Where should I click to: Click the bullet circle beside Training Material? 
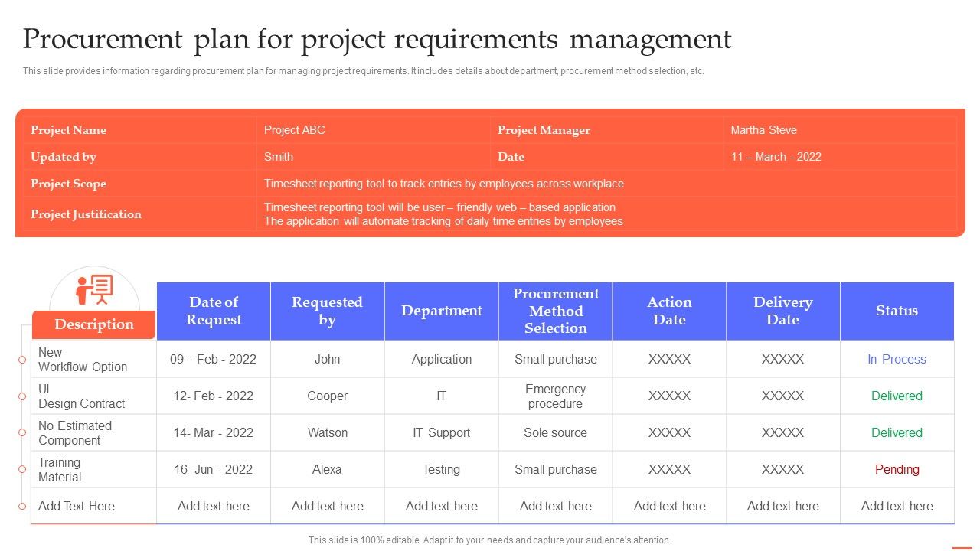click(22, 469)
